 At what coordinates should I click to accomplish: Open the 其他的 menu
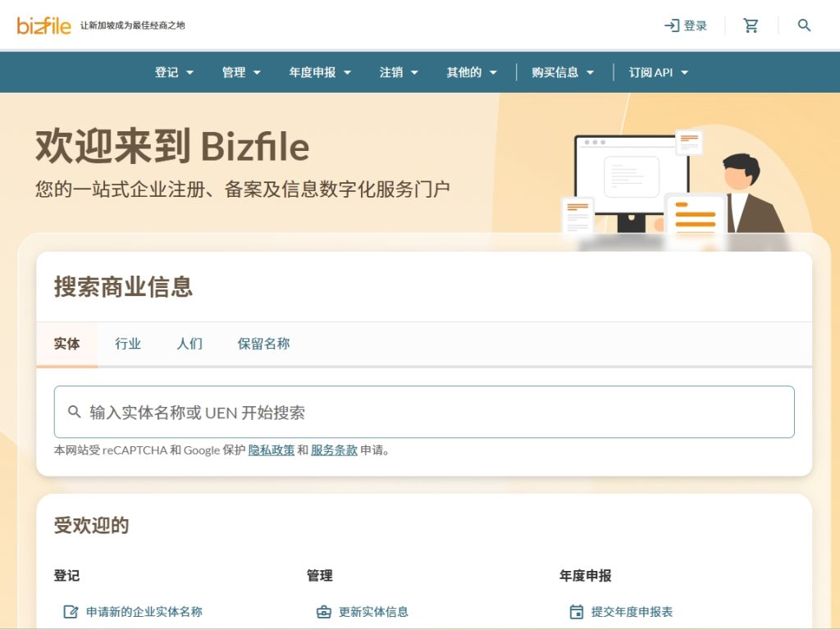pos(471,72)
